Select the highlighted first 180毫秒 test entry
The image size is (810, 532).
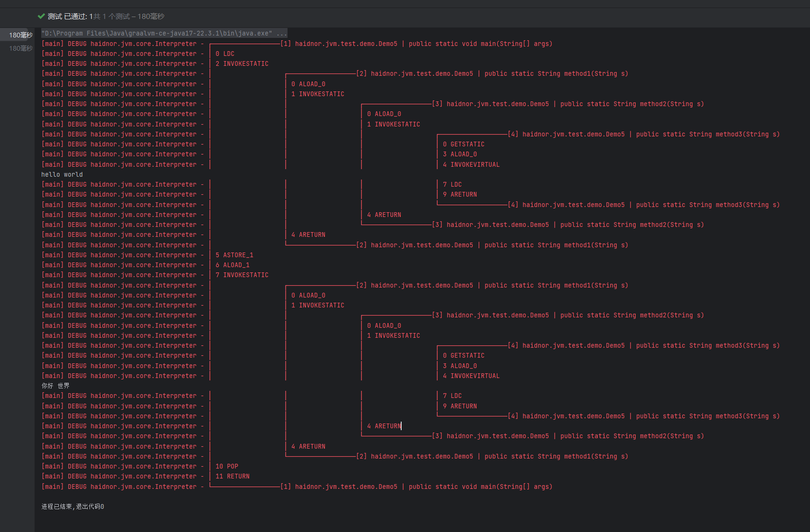pos(20,35)
